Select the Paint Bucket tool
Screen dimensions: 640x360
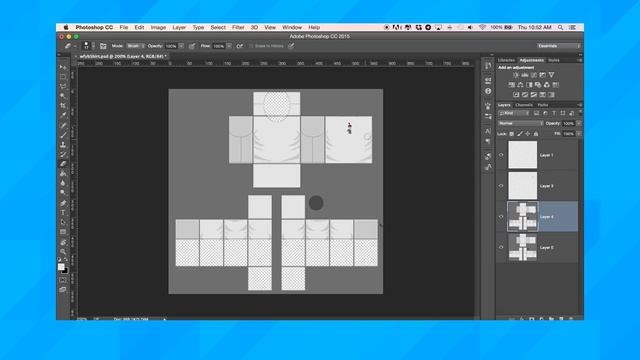[63, 173]
